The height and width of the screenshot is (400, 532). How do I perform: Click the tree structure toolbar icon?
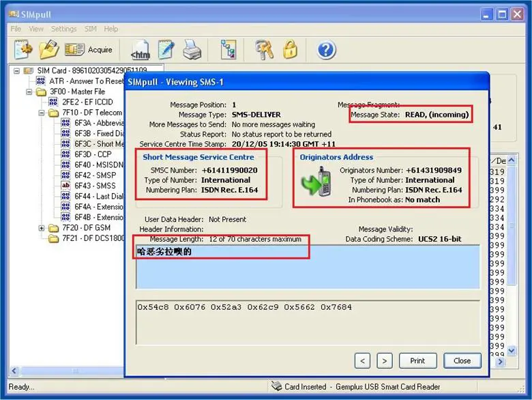click(x=228, y=50)
